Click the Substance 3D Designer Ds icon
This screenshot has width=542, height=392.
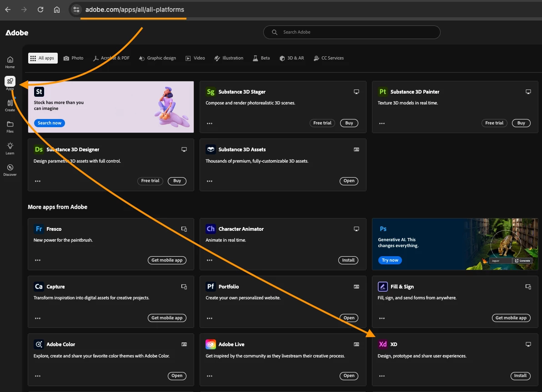coord(39,149)
